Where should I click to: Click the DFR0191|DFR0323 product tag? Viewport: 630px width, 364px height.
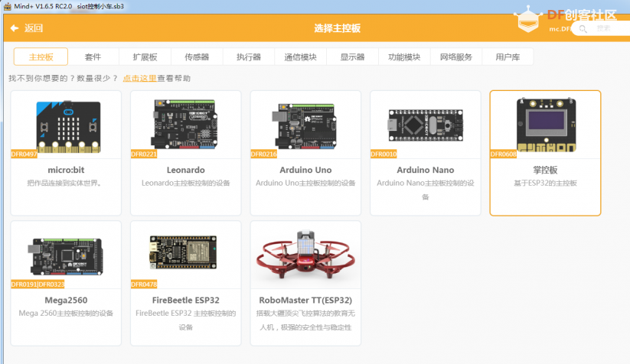(38, 284)
